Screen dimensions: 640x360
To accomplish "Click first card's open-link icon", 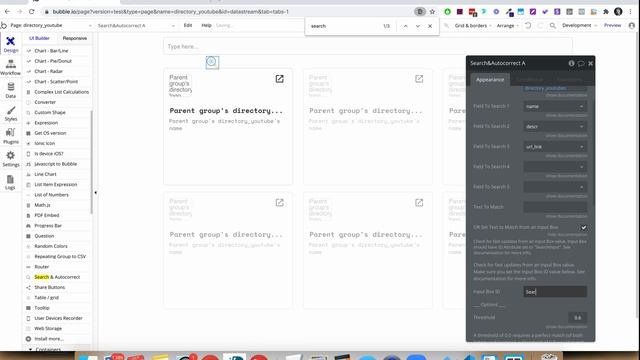I will coord(279,79).
